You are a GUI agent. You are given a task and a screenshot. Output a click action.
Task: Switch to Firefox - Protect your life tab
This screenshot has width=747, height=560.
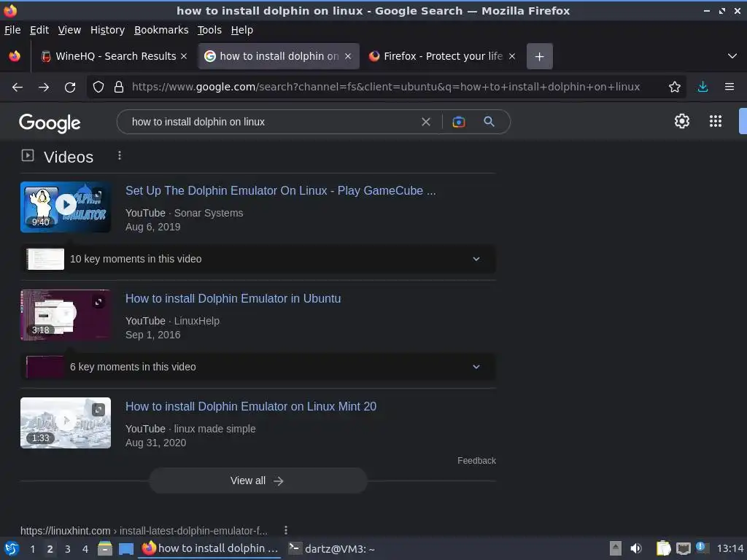(443, 56)
